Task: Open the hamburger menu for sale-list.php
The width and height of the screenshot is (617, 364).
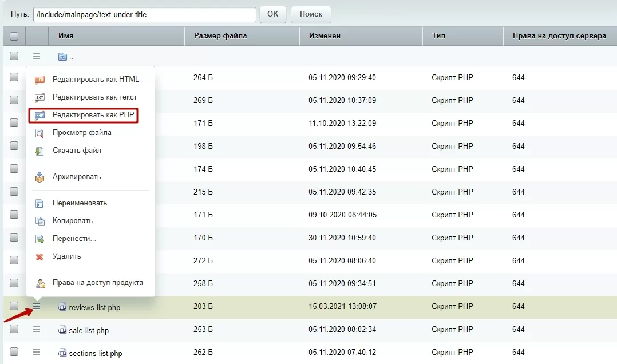Action: tap(37, 329)
